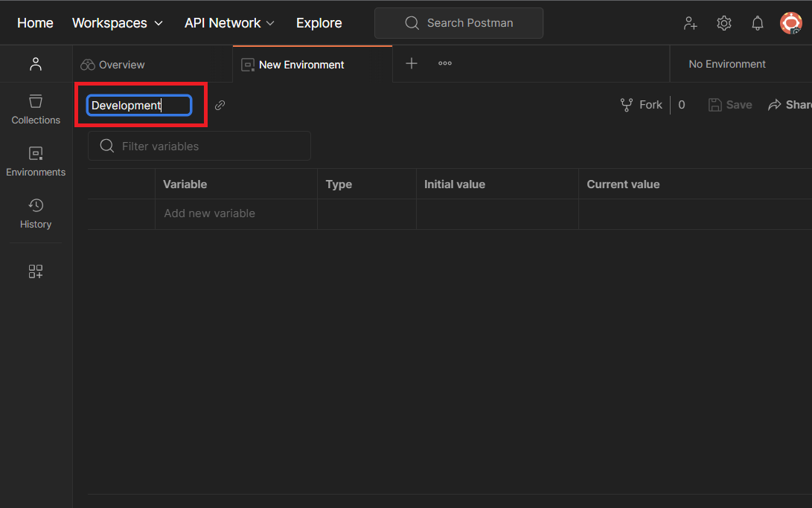Focus the Filter variables field

pyautogui.click(x=199, y=146)
